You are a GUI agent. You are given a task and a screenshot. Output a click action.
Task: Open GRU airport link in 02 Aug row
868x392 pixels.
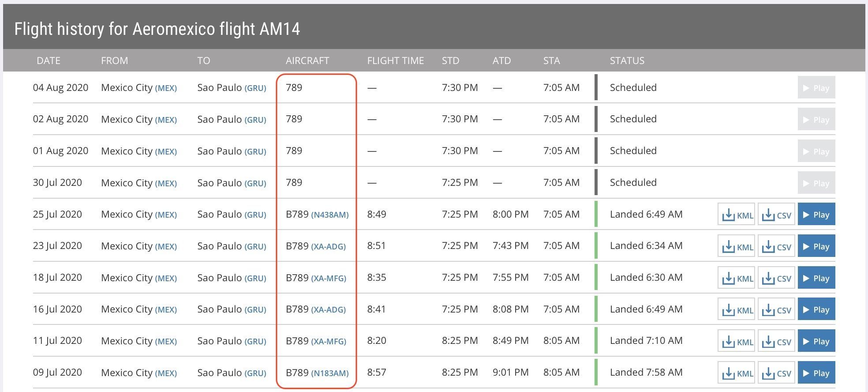coord(255,120)
